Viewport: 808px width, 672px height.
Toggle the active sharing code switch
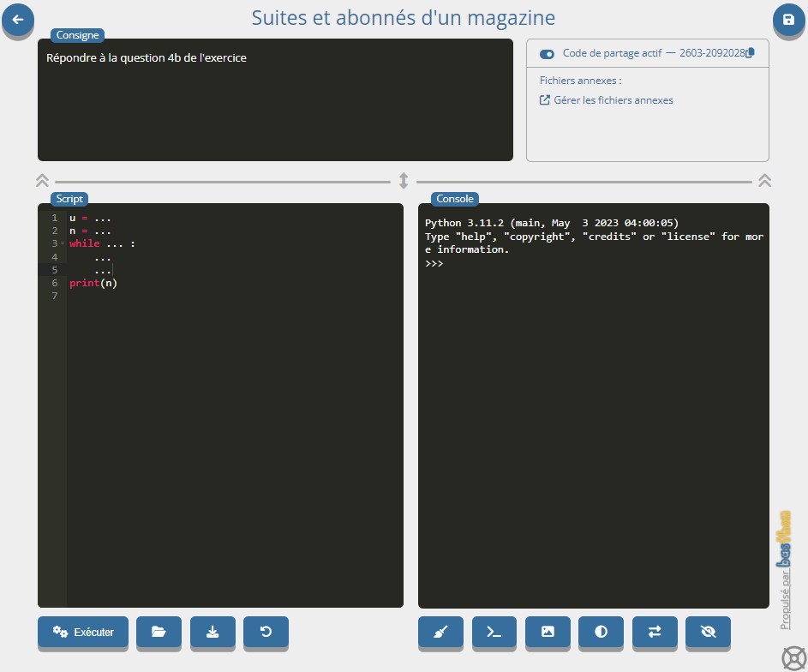pos(547,54)
